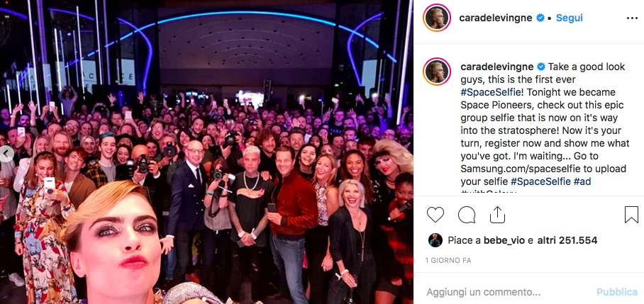Open the three-dot more options menu
644x304 pixels.
click(x=632, y=18)
